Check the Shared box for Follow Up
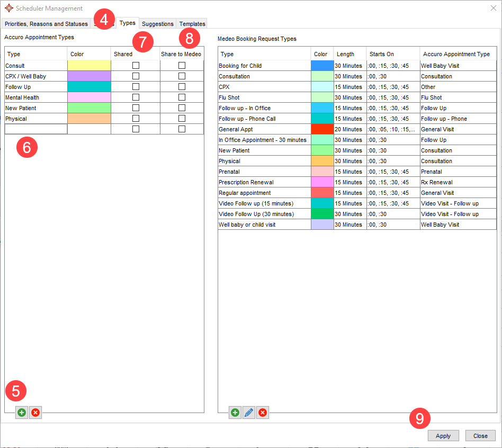This screenshot has height=448, width=502. (x=136, y=86)
